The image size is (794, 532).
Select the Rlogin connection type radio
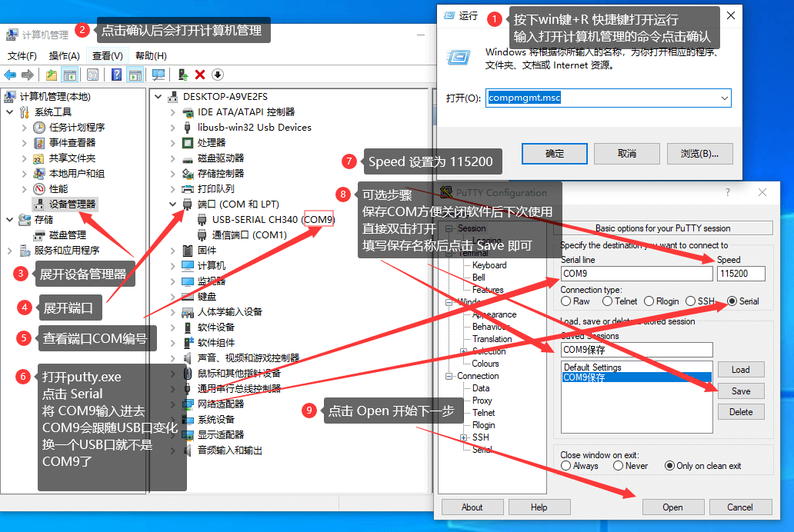649,301
